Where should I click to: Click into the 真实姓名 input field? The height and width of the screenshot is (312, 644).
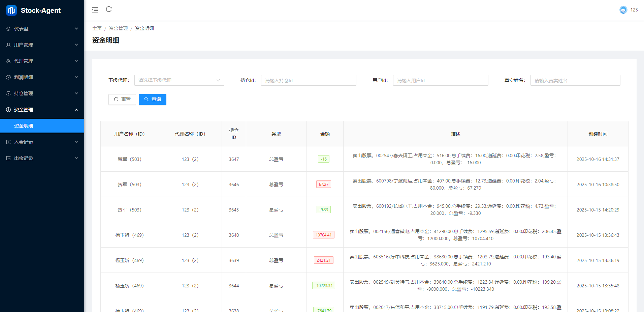[x=575, y=80]
